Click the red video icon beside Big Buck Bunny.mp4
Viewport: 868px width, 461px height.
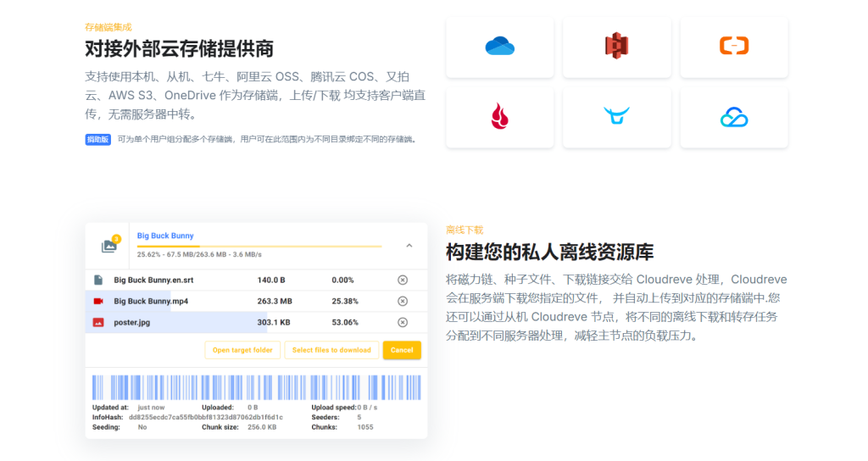[x=98, y=301]
